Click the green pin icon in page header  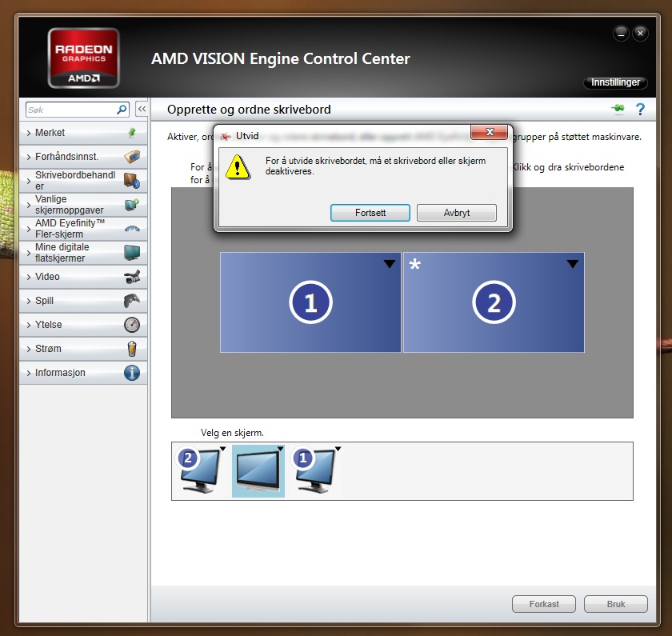pos(618,109)
